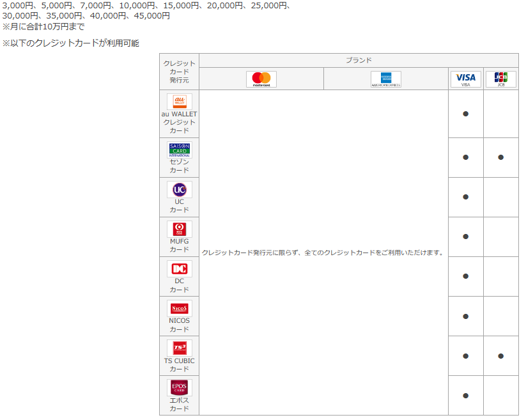Click the au WALLET card logo
526x420 pixels.
180,101
